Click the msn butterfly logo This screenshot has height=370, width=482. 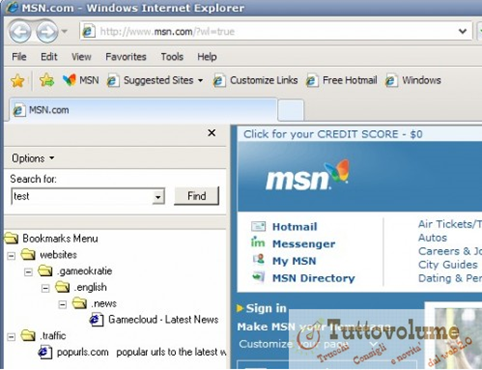307,175
